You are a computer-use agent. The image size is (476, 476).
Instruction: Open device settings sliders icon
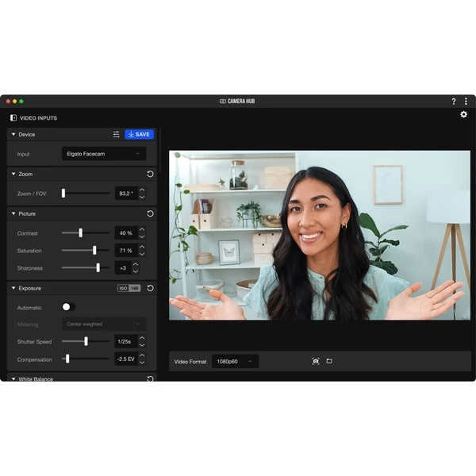point(117,135)
